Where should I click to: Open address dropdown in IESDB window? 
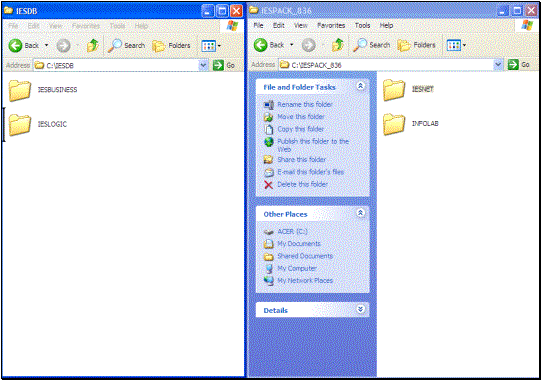203,65
